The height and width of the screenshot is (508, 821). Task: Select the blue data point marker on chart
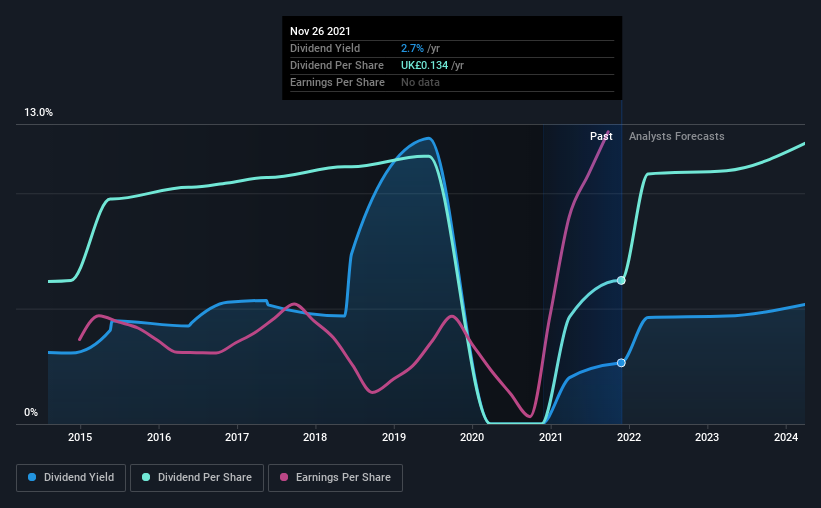pyautogui.click(x=621, y=363)
